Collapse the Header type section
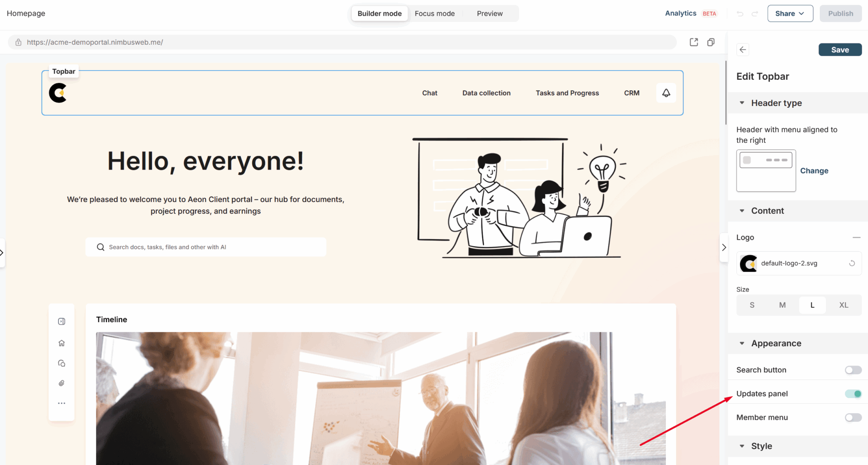 click(x=742, y=103)
